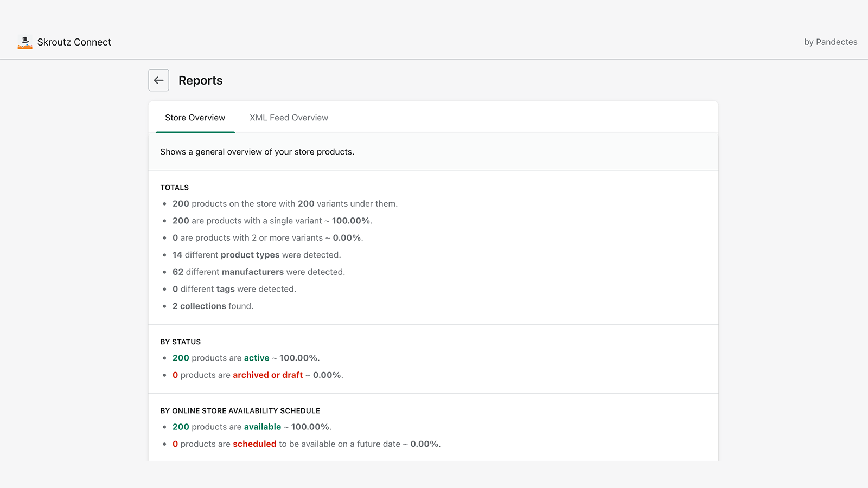The width and height of the screenshot is (868, 488).
Task: Click the BY STATUS section header
Action: [180, 342]
